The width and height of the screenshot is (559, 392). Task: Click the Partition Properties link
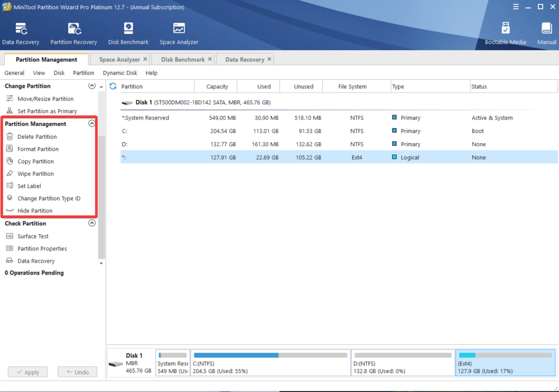[x=42, y=248]
